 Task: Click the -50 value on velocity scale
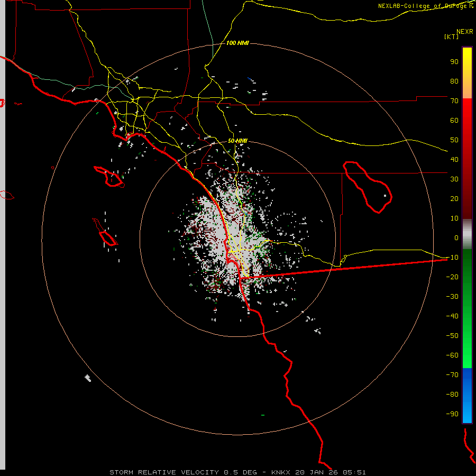coord(452,336)
